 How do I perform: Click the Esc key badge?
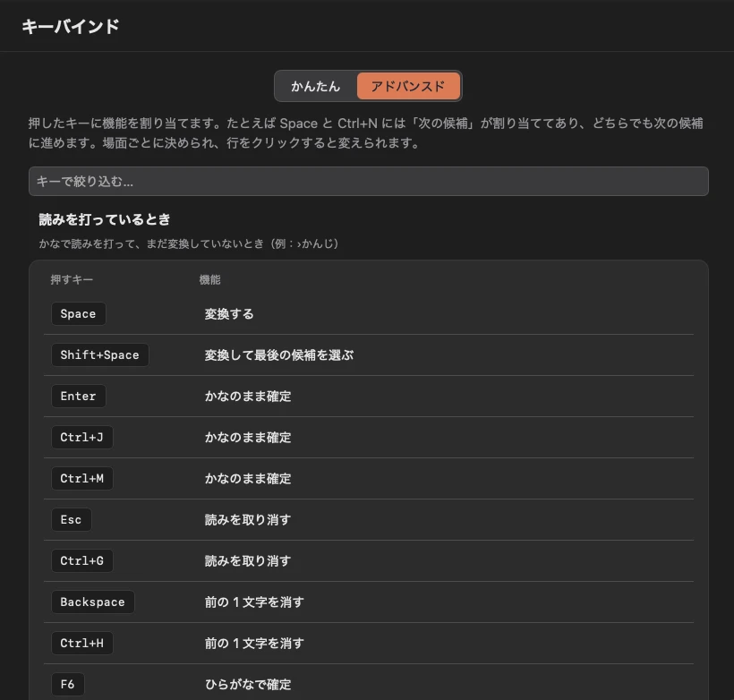click(71, 520)
